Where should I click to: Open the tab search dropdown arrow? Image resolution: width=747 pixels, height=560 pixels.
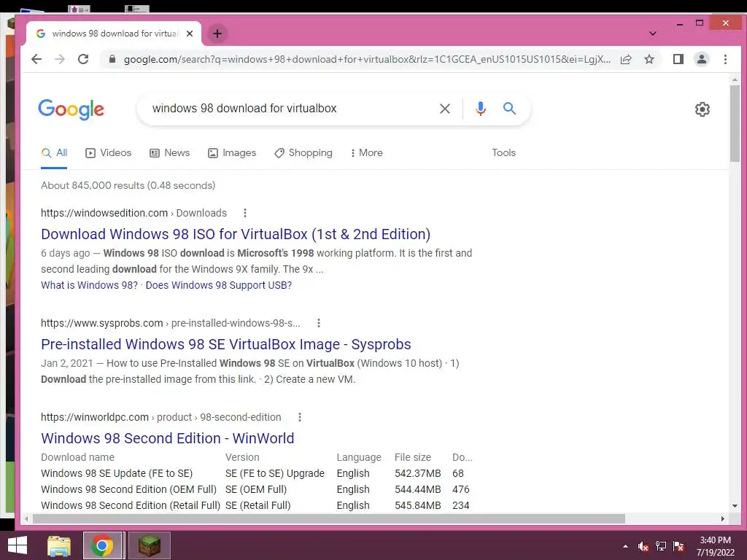653,34
